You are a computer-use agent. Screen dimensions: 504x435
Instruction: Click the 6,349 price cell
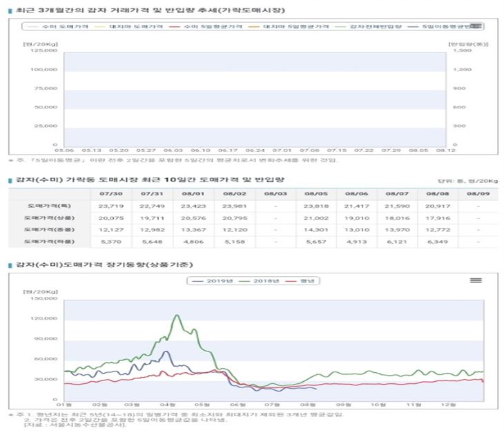point(438,242)
